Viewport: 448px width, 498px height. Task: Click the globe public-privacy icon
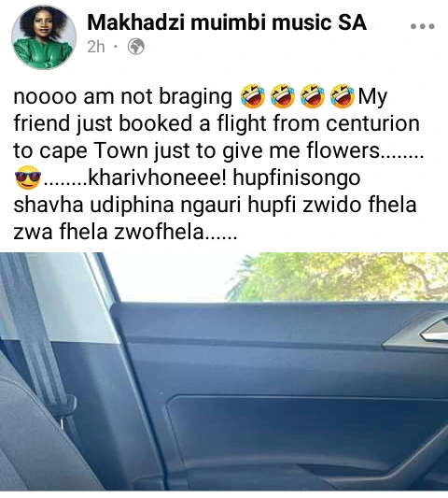click(x=136, y=47)
